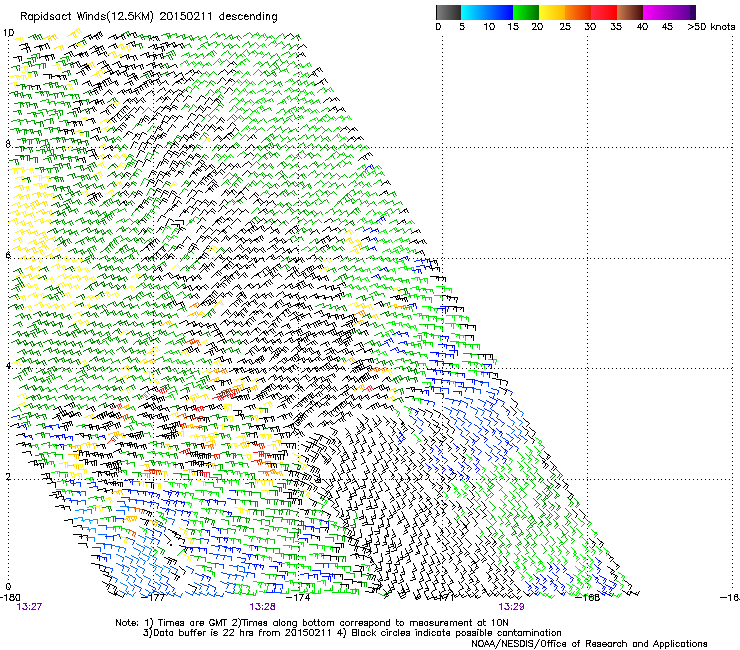Click the "30" label under the color bar
Screen dimensions: 740x650
click(590, 27)
